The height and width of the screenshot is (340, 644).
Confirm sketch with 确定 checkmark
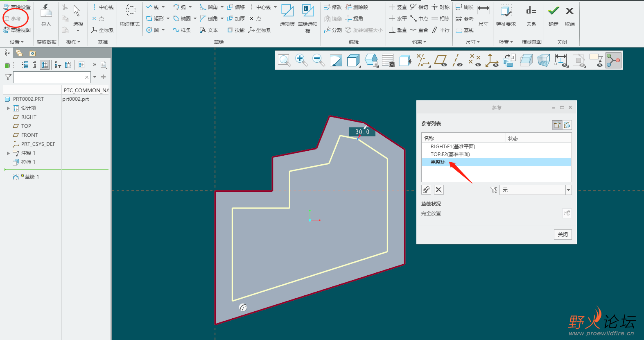tap(554, 16)
